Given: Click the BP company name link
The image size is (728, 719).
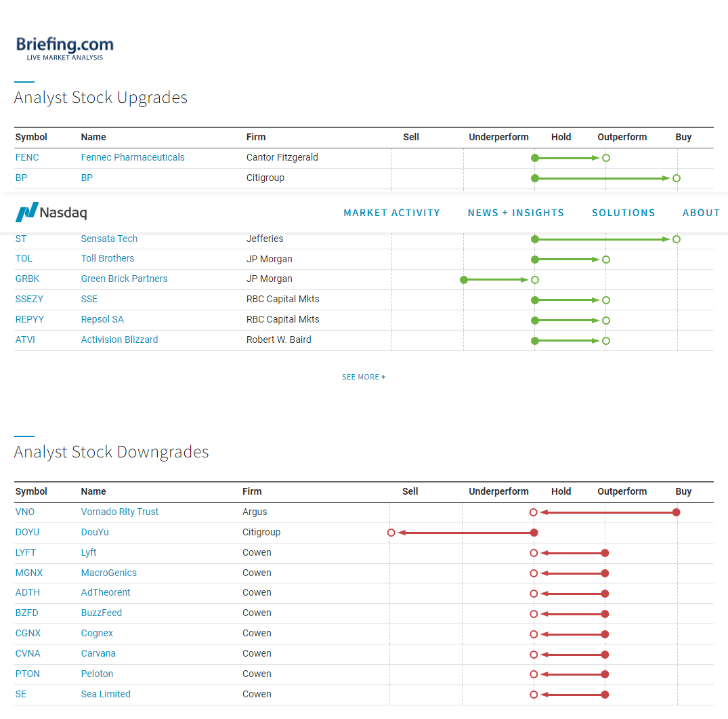Looking at the screenshot, I should point(87,178).
